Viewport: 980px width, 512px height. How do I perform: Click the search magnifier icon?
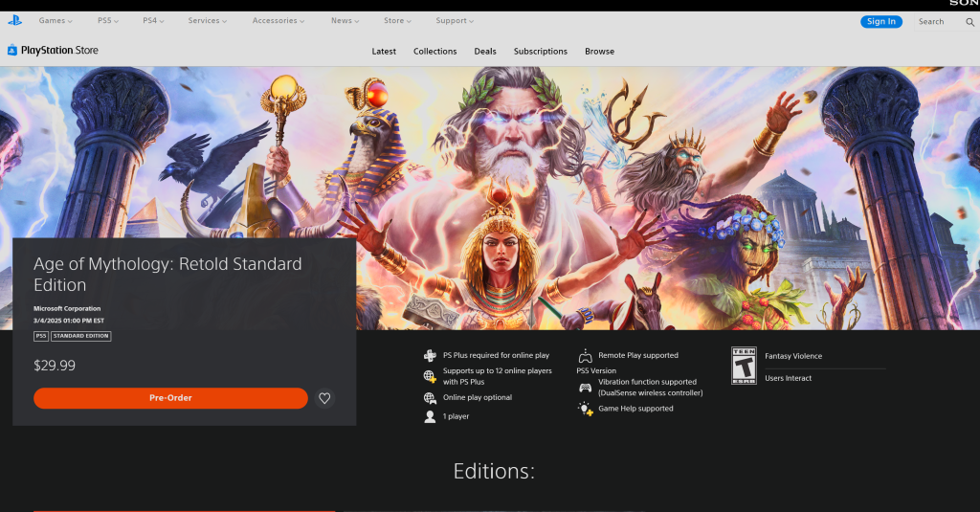coord(969,22)
